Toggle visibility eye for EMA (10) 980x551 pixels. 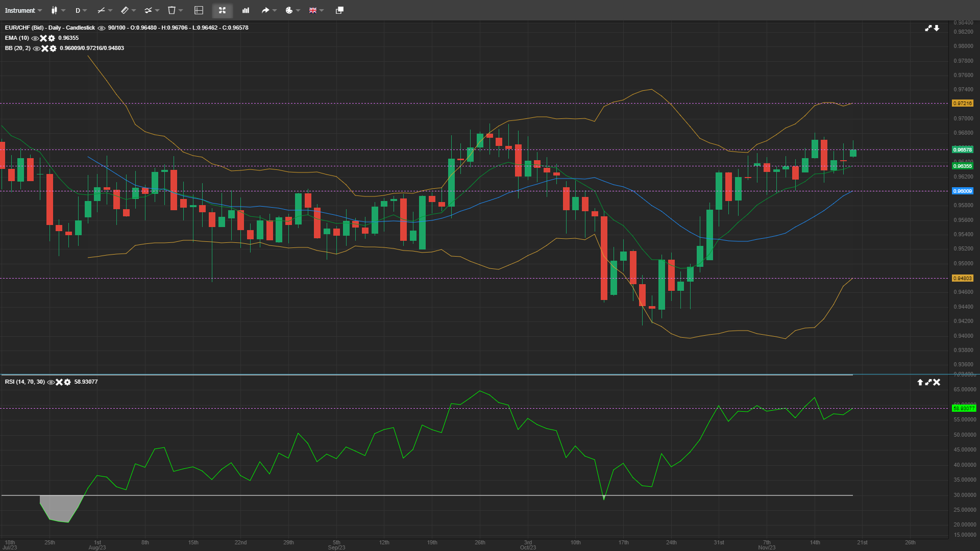tap(35, 38)
